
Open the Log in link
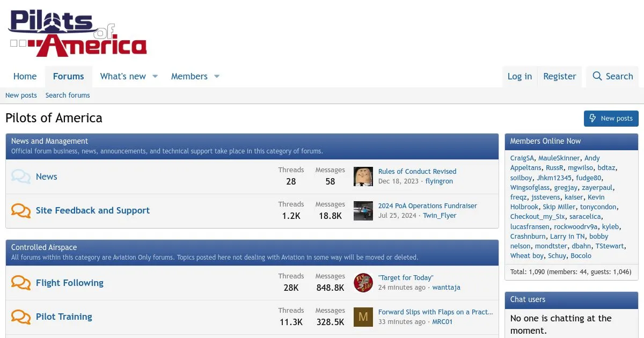[520, 76]
